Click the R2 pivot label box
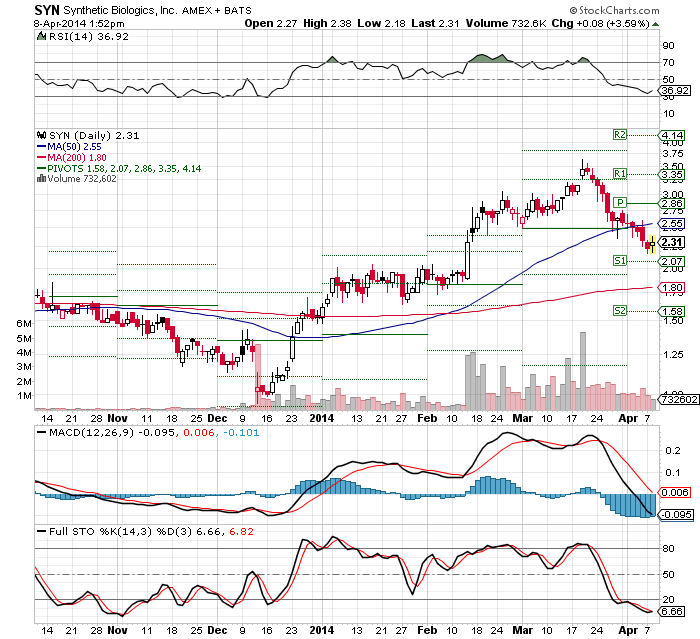Viewport: 700px width, 639px height. [620, 135]
